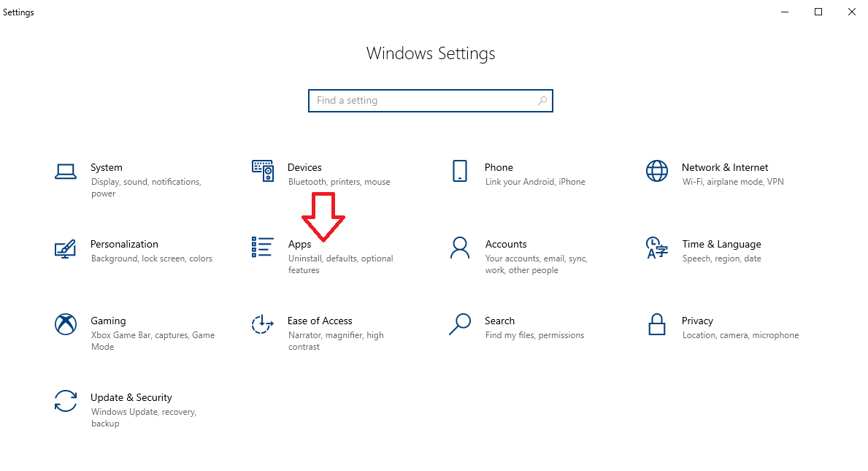Viewport: 868px width, 471px height.
Task: Open the System settings label
Action: click(x=107, y=168)
